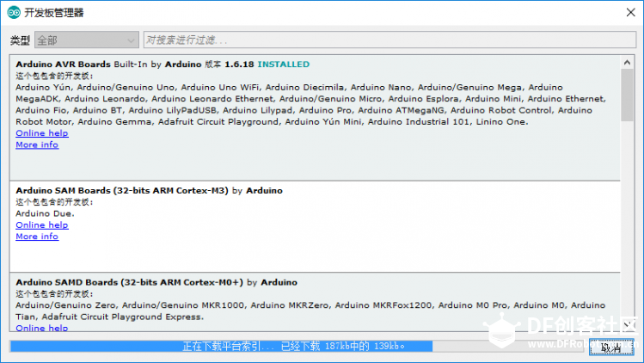Open Online help for Arduino AVR Boards

point(42,133)
